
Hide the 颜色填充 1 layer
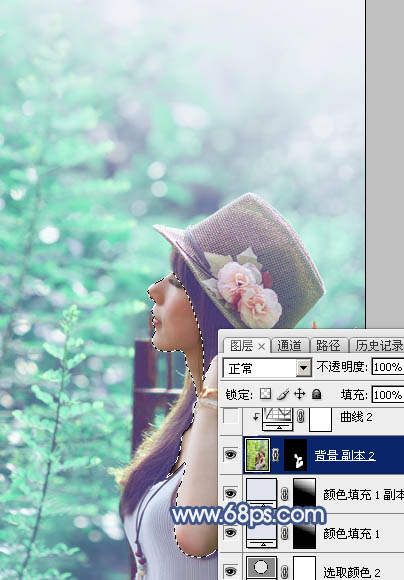[x=231, y=533]
